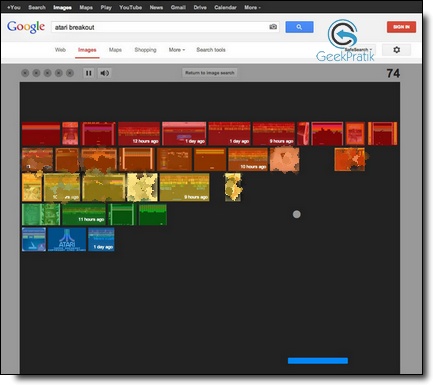Click the Google logo
This screenshot has height=385, width=433.
[26, 27]
